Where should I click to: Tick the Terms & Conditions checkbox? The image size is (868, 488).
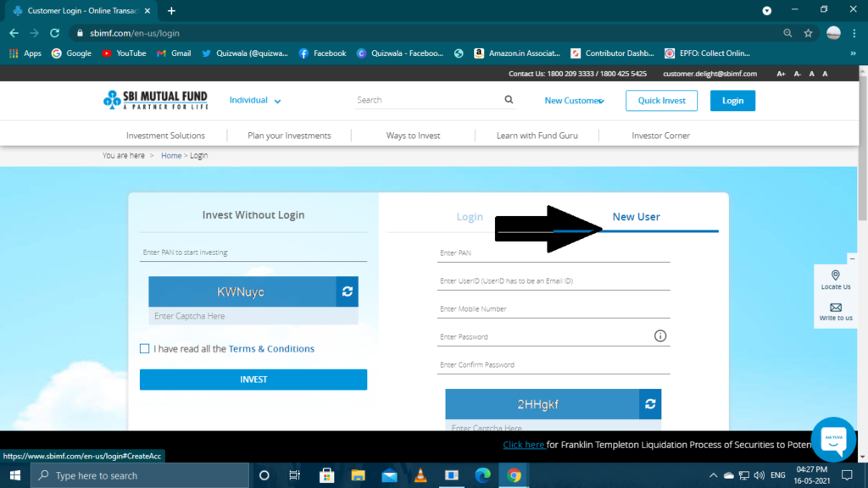(144, 348)
